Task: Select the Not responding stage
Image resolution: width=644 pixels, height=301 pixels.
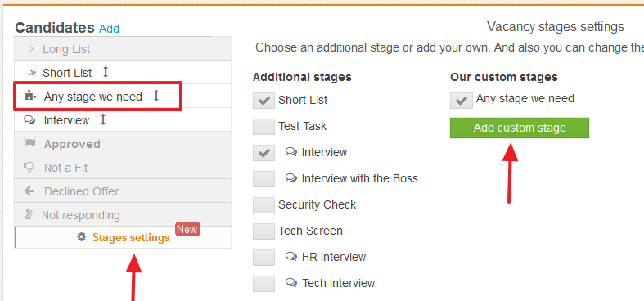Action: (x=123, y=214)
